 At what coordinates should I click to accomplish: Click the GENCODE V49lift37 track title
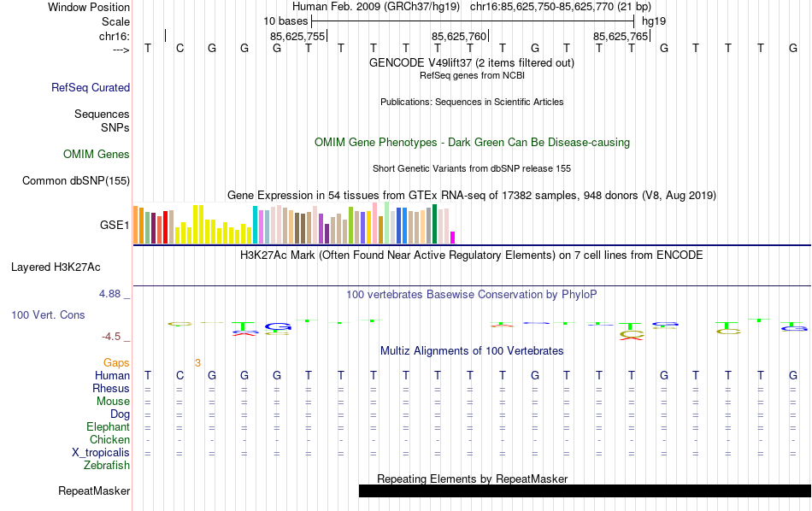point(471,62)
